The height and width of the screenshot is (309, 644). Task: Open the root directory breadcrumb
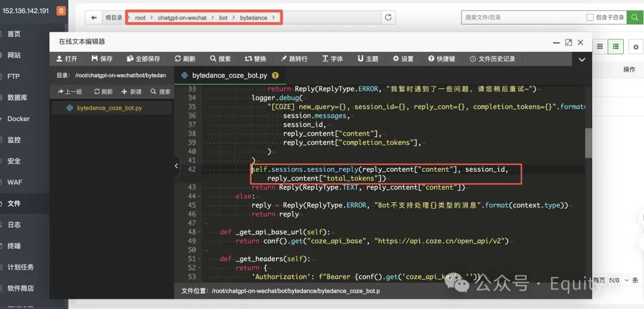[x=140, y=18]
